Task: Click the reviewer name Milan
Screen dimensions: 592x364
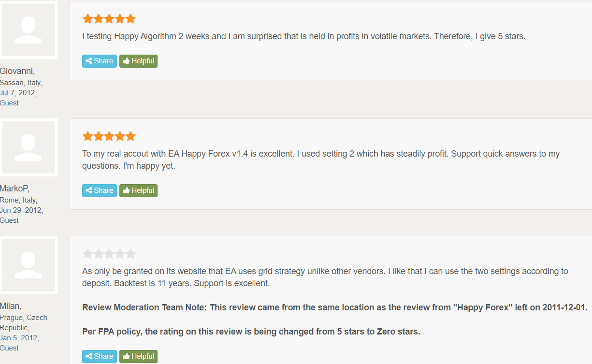Action: (11, 306)
